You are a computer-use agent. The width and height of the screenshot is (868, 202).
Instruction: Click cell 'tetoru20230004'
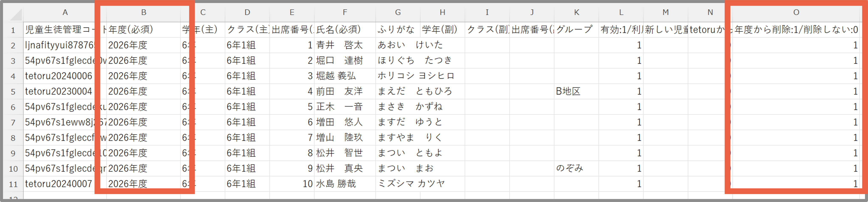point(65,91)
